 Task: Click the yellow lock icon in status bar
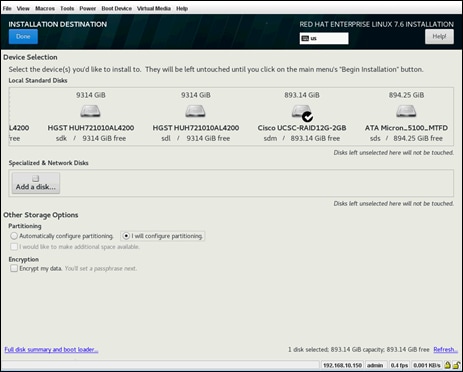pyautogui.click(x=447, y=365)
